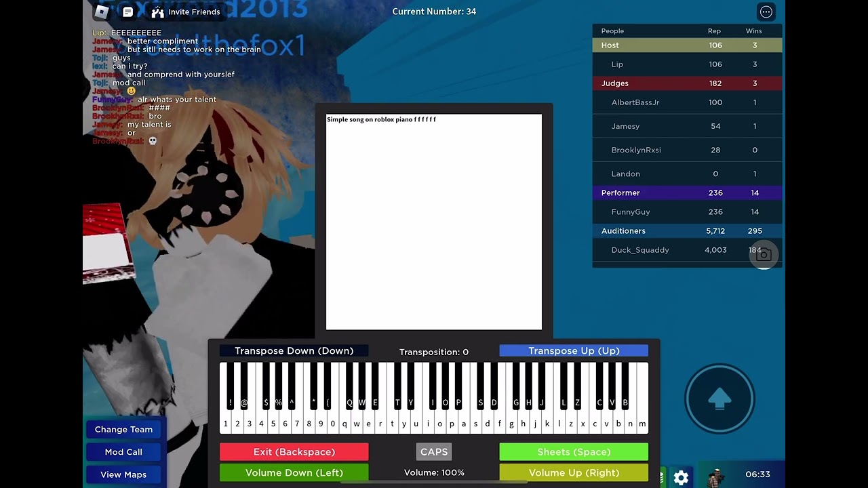Select player Jamesy in leaderboard
This screenshot has height=488, width=868.
pos(687,126)
